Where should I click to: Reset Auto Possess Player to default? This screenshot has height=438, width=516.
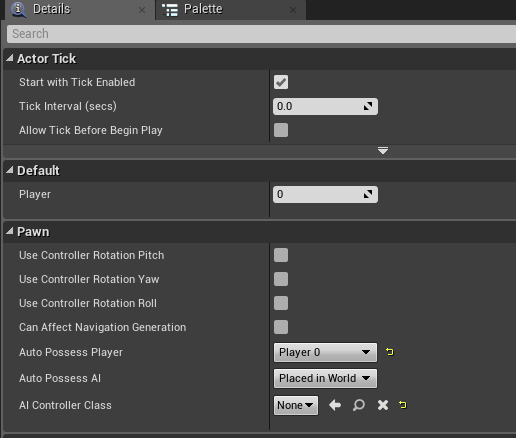(x=390, y=352)
